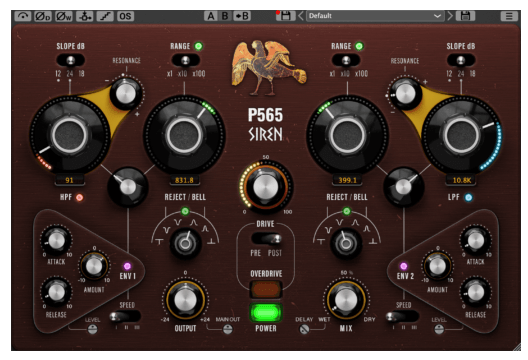Click the bypass arc icon in toolbar
Image resolution: width=528 pixels, height=360 pixels.
click(x=23, y=16)
